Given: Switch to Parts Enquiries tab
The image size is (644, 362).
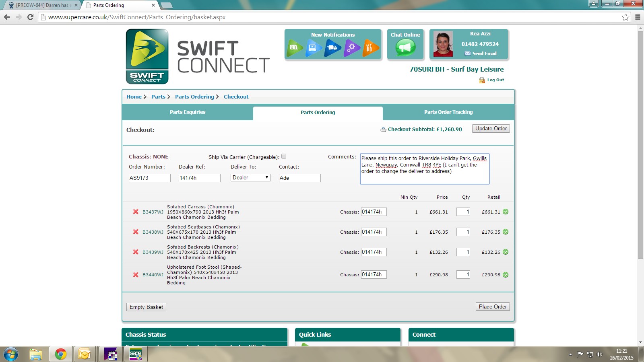Looking at the screenshot, I should 188,112.
